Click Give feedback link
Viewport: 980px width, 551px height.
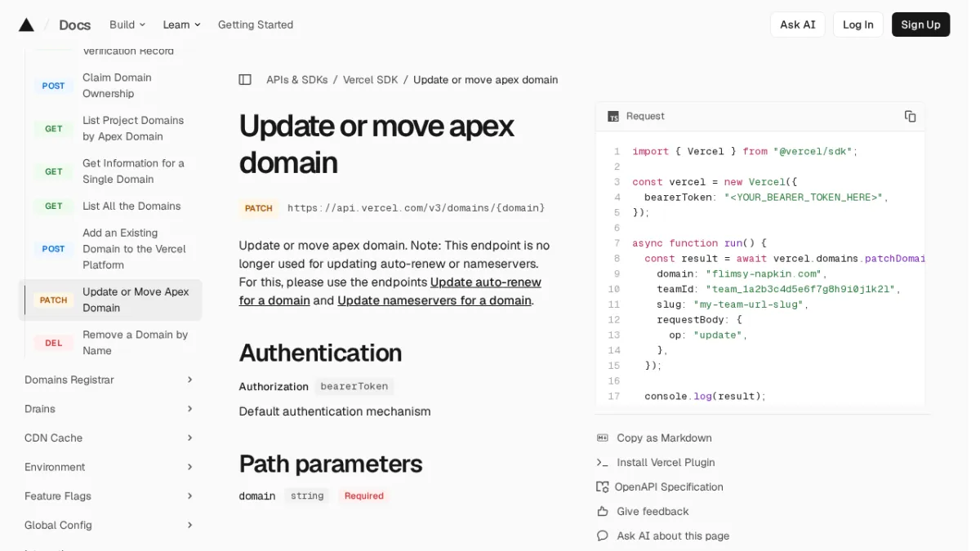pos(653,511)
